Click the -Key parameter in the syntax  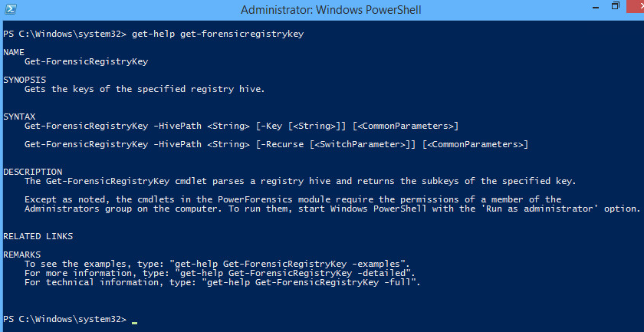[271, 127]
